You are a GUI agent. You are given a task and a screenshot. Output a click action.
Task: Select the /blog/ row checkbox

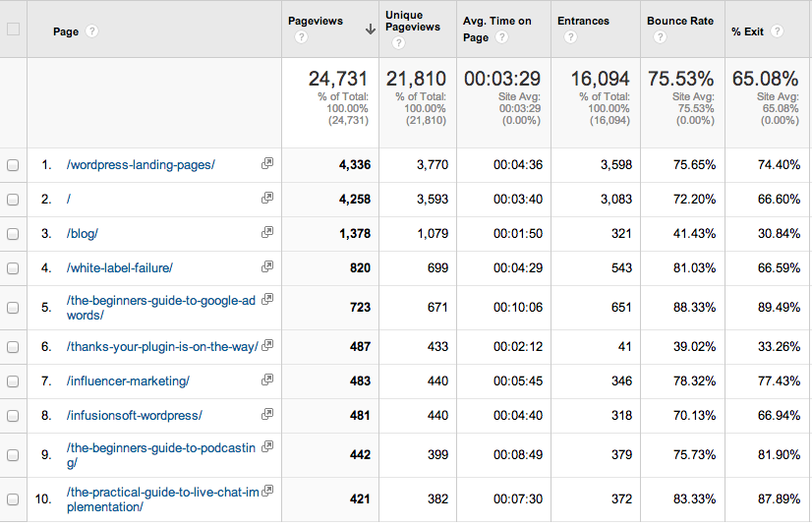coord(13,234)
